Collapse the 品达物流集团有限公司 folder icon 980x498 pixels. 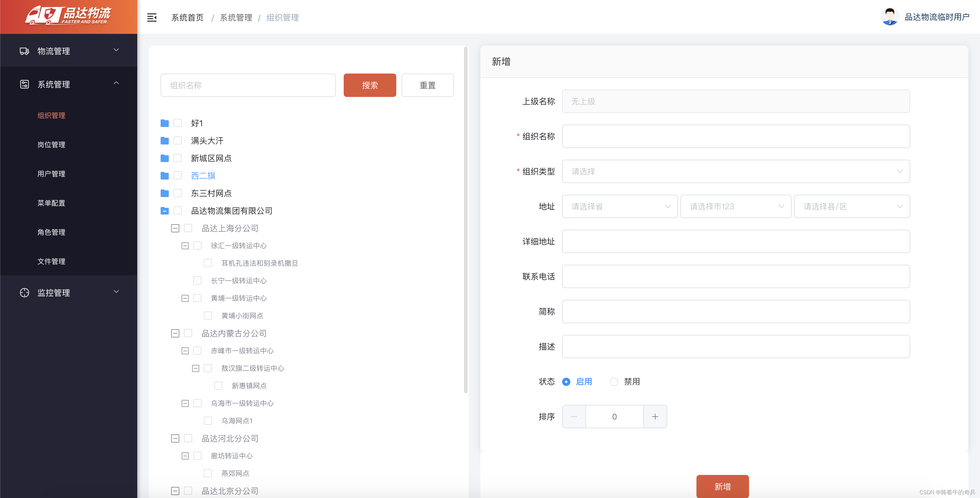pyautogui.click(x=164, y=211)
